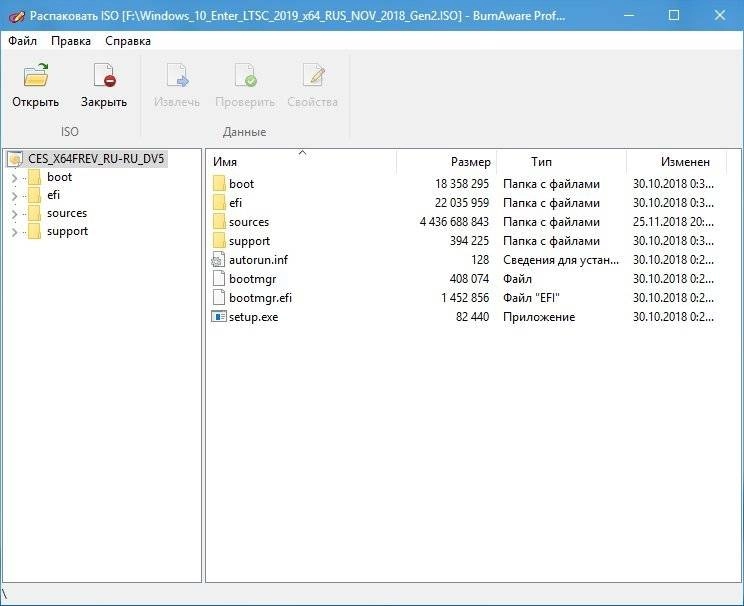744x606 pixels.
Task: Click the Свойства (Properties) toolbar icon
Action: point(313,76)
